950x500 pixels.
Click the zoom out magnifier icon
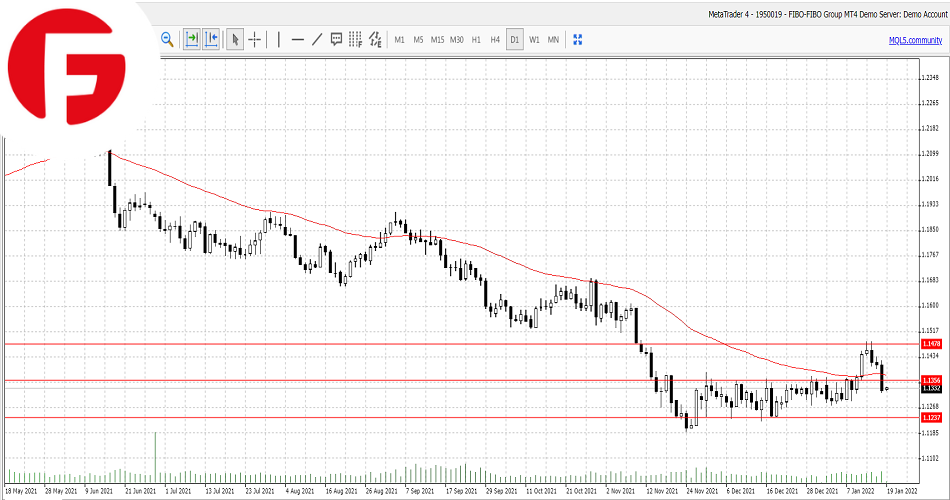(167, 39)
